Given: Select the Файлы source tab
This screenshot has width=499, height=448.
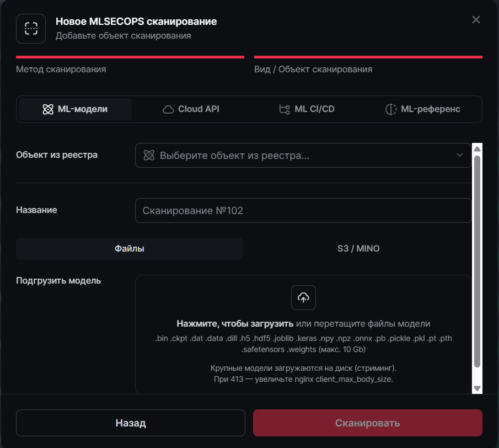Looking at the screenshot, I should coord(129,249).
